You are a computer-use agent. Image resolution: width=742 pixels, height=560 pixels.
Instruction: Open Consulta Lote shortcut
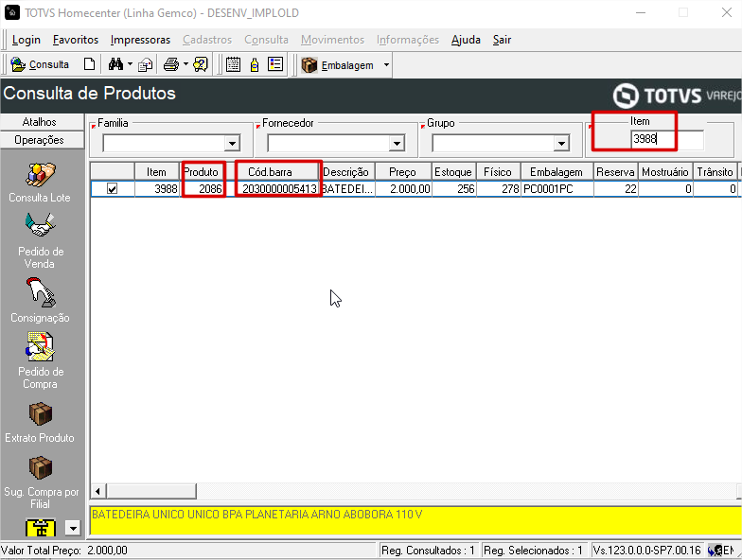pos(40,184)
